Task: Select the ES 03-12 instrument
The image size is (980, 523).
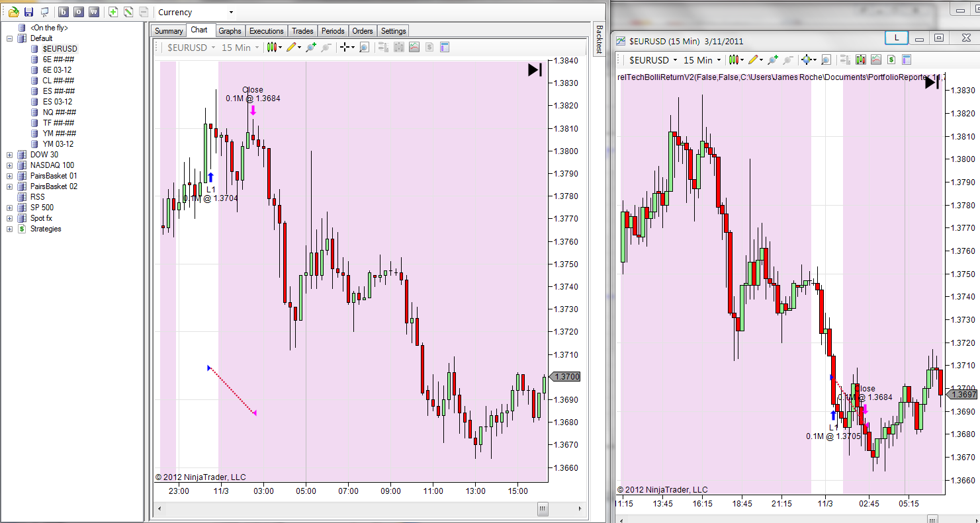Action: click(x=58, y=102)
